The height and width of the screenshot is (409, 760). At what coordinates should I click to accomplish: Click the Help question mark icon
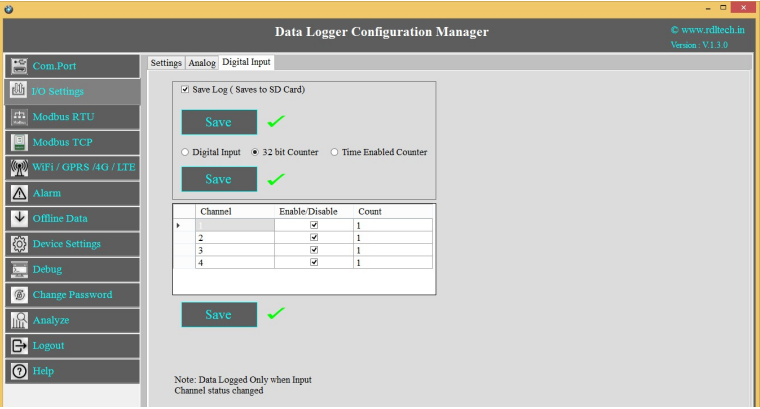tap(19, 371)
